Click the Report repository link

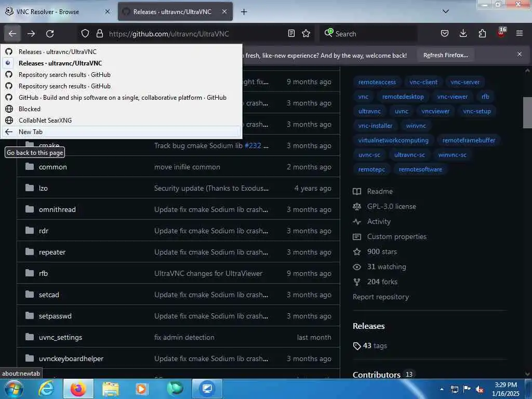(381, 297)
